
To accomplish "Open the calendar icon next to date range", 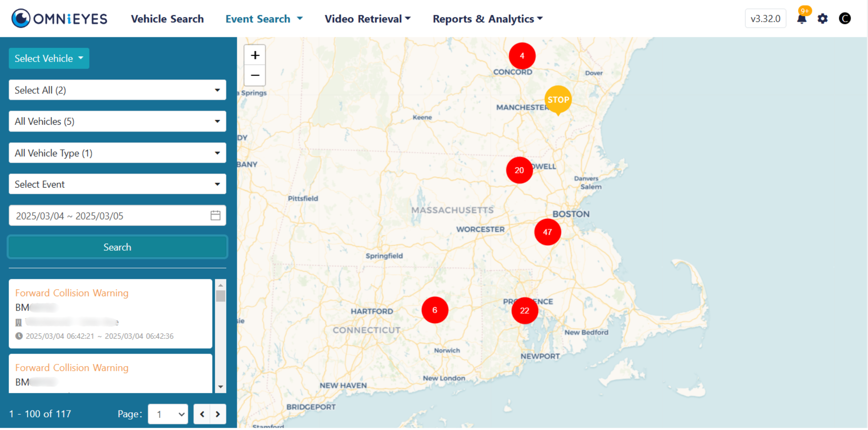I will click(x=215, y=215).
